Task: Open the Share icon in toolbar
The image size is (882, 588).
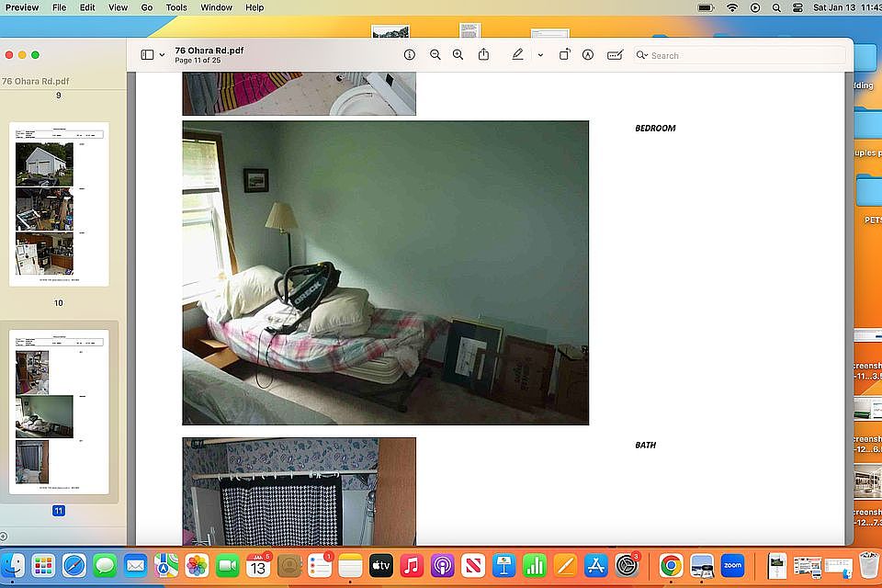Action: [x=483, y=55]
